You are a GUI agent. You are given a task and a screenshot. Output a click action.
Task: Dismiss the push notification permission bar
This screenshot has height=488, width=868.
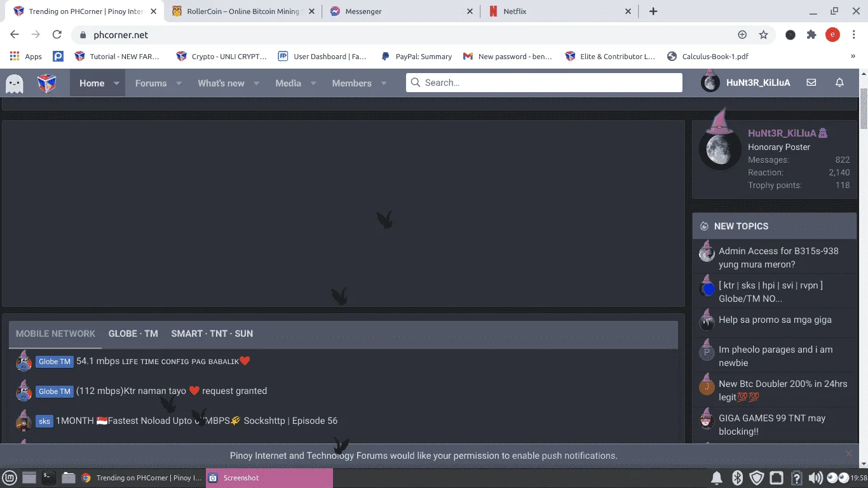848,453
